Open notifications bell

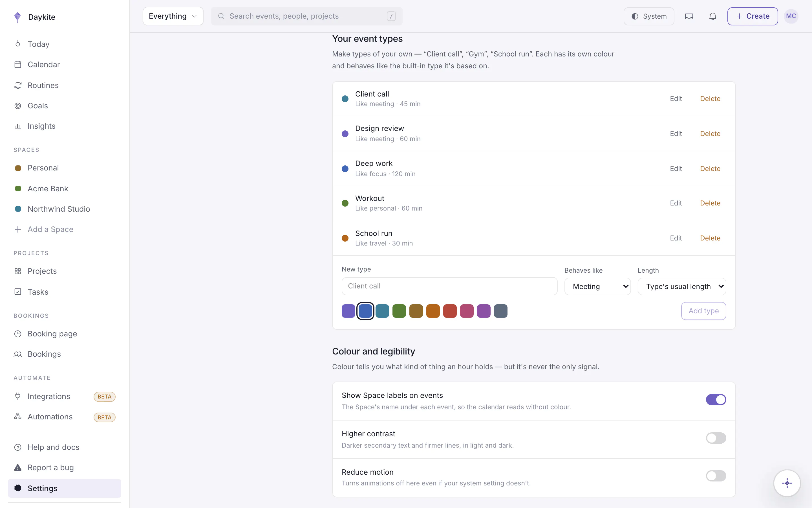pos(713,16)
